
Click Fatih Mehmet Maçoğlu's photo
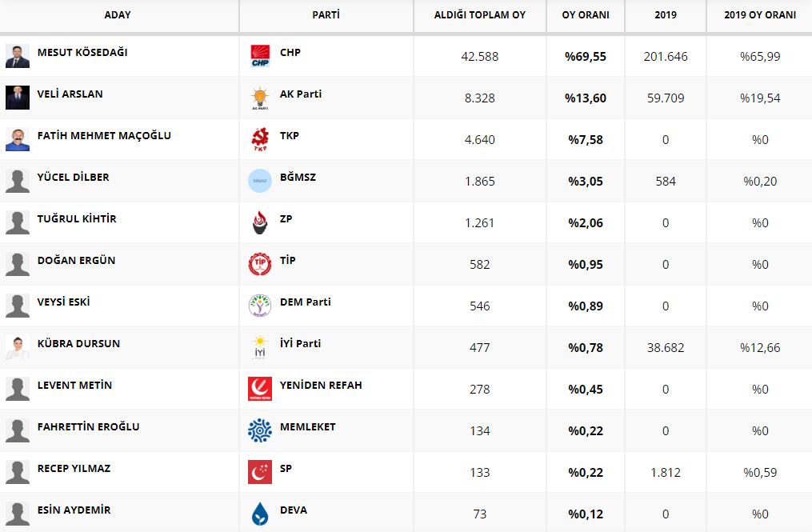click(x=18, y=139)
